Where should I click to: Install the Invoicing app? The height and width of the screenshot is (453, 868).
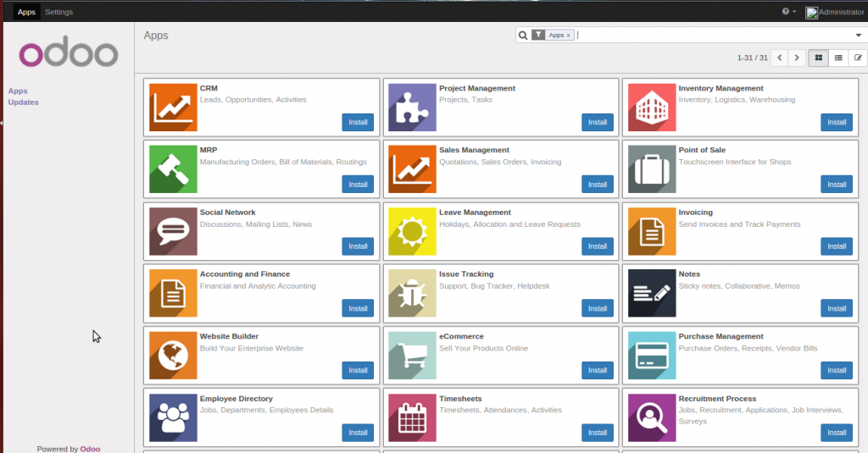[x=837, y=246]
